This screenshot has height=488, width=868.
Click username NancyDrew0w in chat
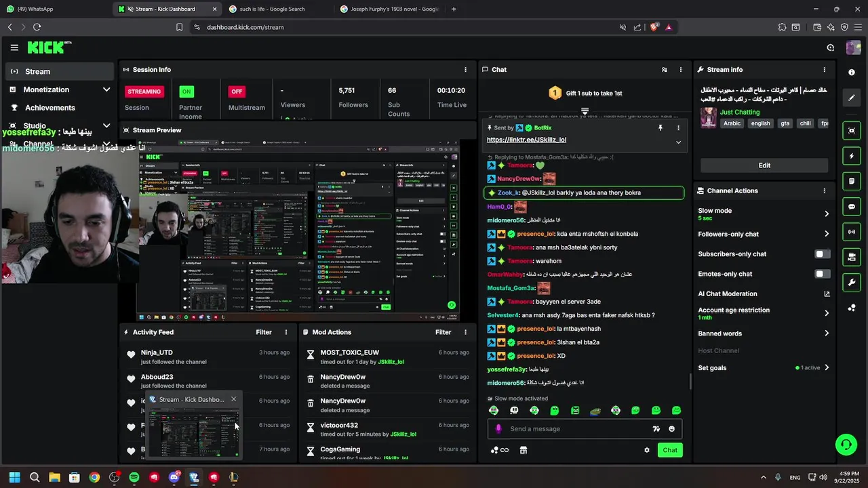[519, 179]
